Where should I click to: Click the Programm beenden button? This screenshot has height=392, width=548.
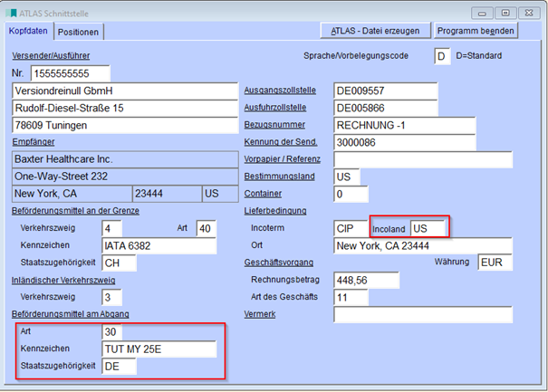click(476, 31)
